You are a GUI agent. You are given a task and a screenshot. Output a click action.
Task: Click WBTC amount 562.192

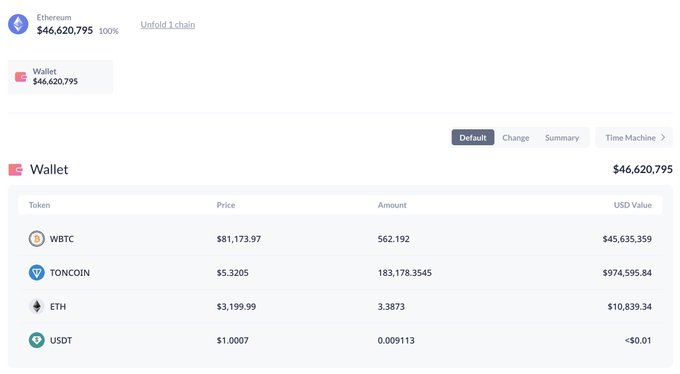393,239
